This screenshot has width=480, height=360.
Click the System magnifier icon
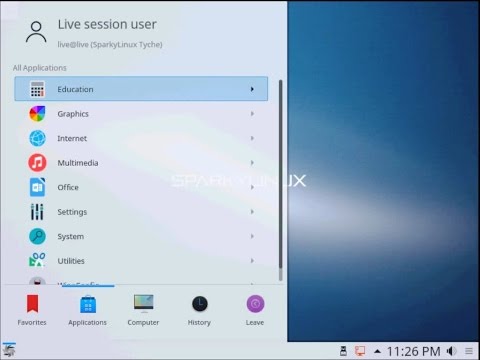37,236
